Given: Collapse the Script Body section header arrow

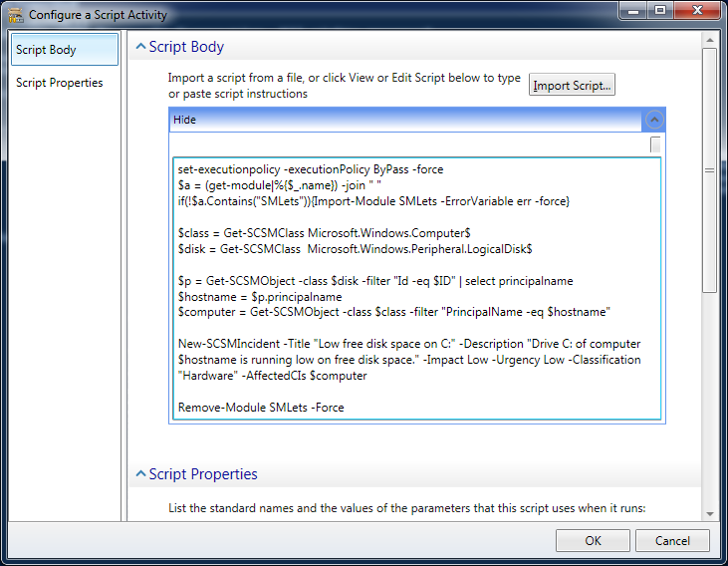Looking at the screenshot, I should (x=140, y=47).
